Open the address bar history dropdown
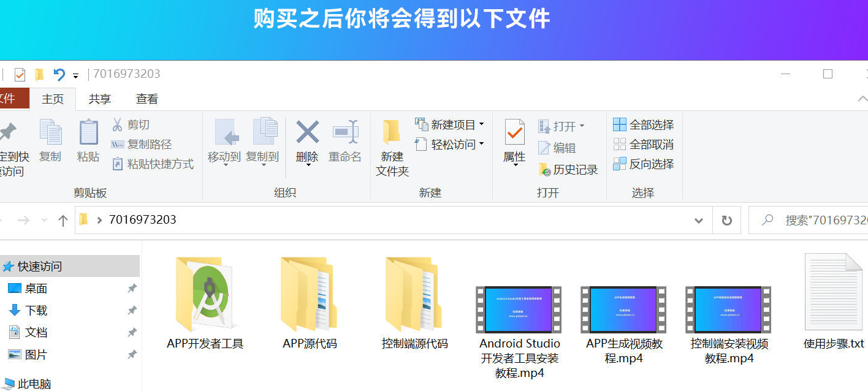 tap(698, 219)
